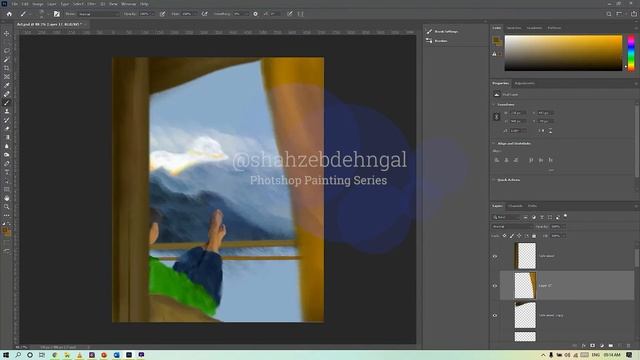This screenshot has height=360, width=640.
Task: Collapse the Transform section in Properties
Action: (x=494, y=104)
